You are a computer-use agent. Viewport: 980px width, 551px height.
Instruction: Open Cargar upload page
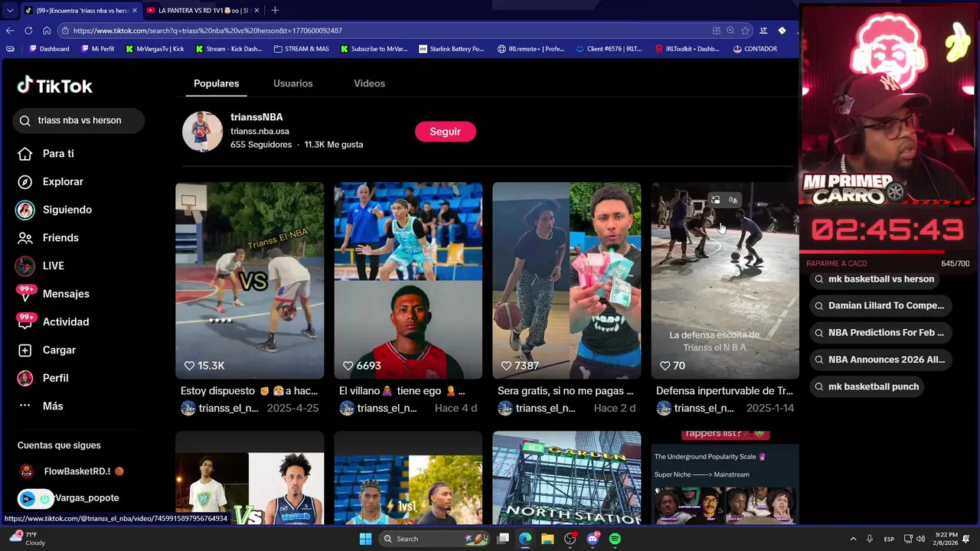tap(47, 350)
